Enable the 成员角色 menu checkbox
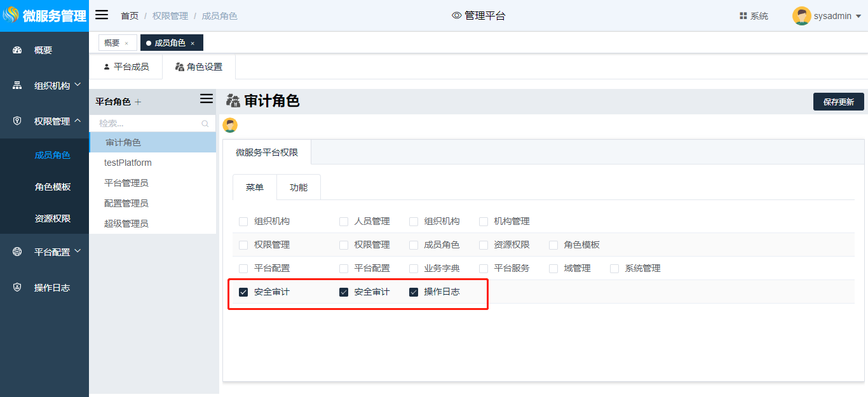The height and width of the screenshot is (397, 868). tap(414, 245)
